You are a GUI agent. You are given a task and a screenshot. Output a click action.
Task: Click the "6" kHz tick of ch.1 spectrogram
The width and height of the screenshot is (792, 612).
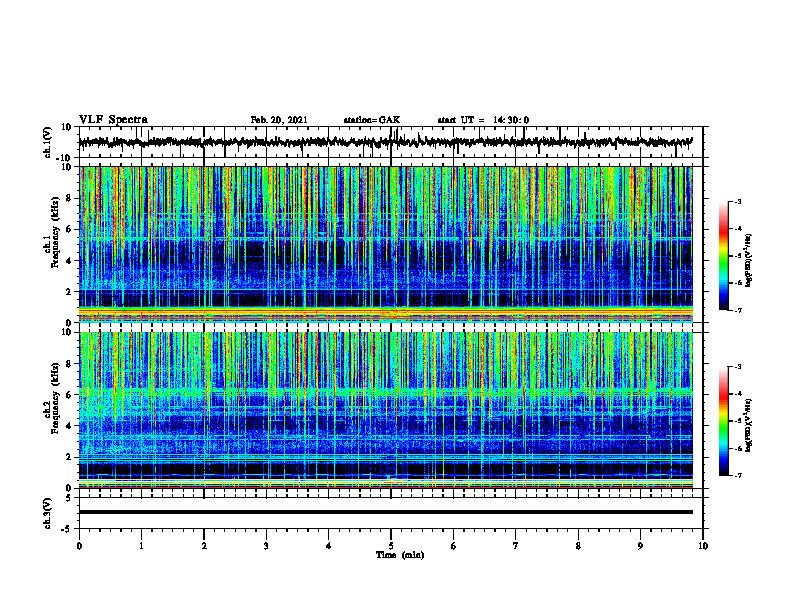coord(69,229)
